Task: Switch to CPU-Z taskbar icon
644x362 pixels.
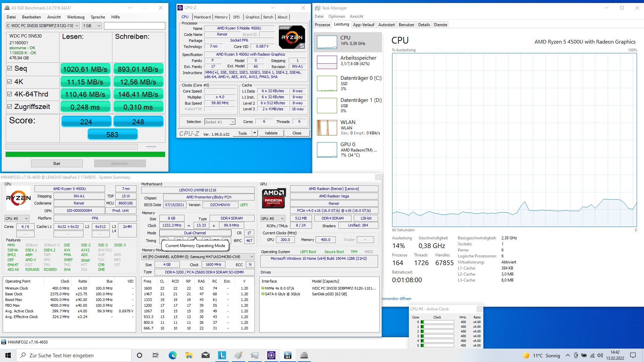Action: pos(271,355)
